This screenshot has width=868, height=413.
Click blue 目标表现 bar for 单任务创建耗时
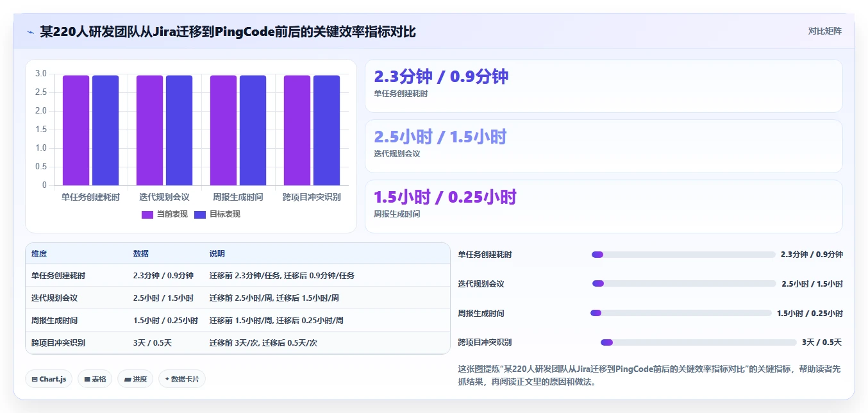point(105,130)
